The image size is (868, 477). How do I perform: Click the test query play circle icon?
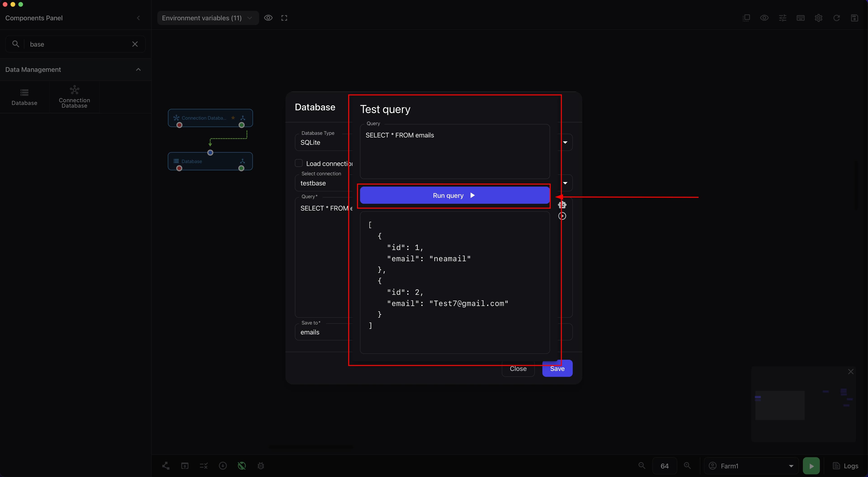pos(562,216)
